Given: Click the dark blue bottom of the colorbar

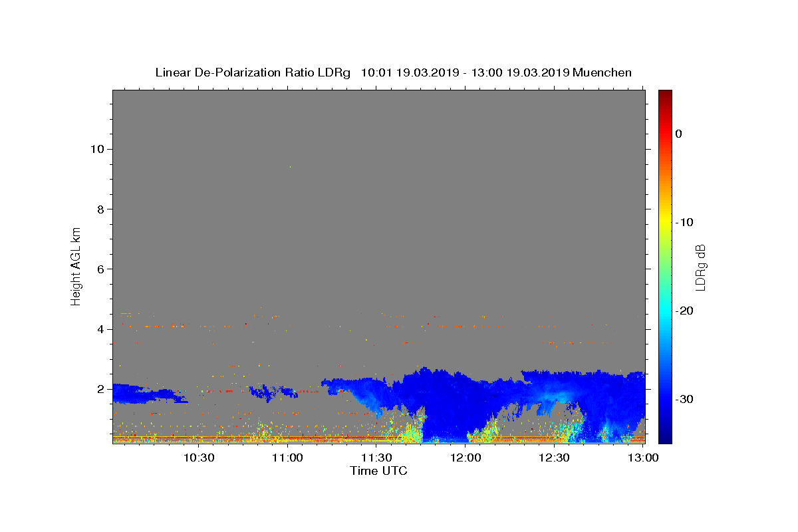Looking at the screenshot, I should tap(665, 436).
